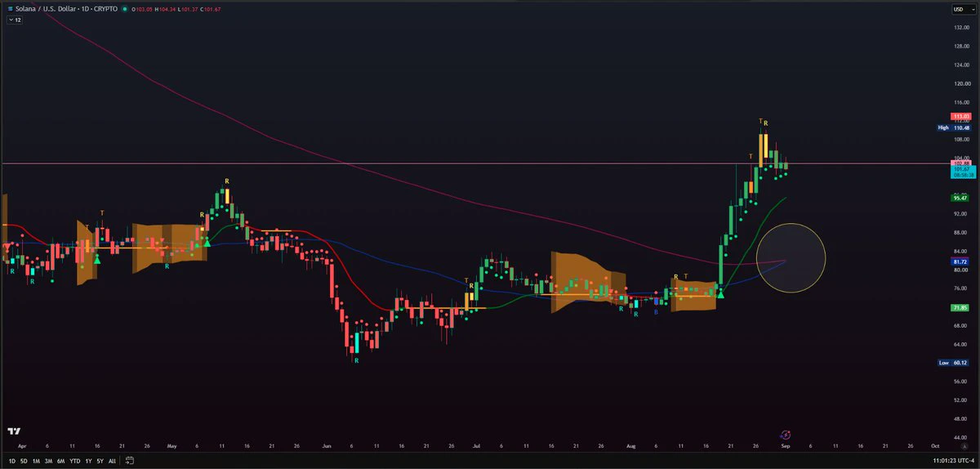Screen dimensions: 980x469
Task: Click the dark green 95.47 moving-average label
Action: click(x=961, y=198)
